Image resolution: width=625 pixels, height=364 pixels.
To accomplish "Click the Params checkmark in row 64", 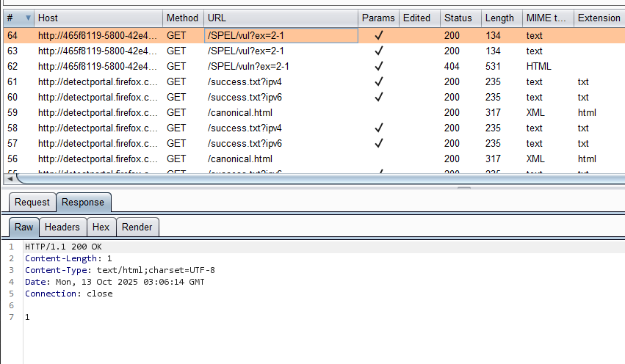I will point(379,35).
